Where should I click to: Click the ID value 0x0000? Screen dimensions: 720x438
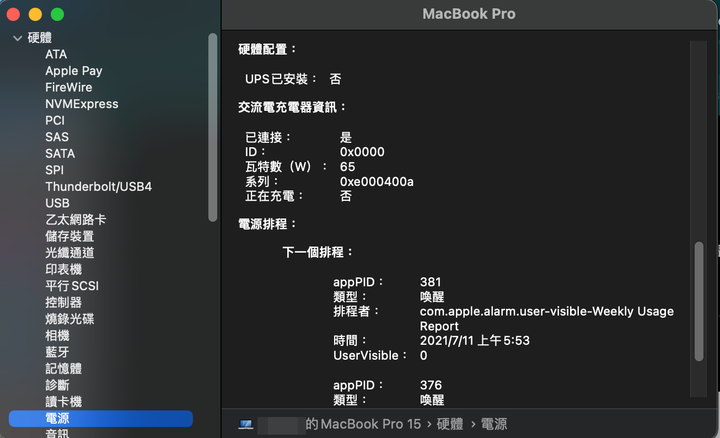coord(362,152)
